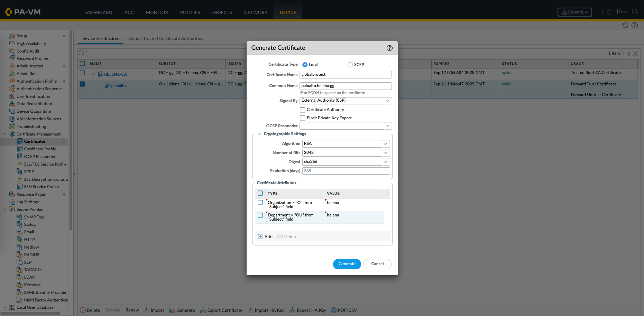
Task: Click the Expiration days input field
Action: tap(346, 171)
